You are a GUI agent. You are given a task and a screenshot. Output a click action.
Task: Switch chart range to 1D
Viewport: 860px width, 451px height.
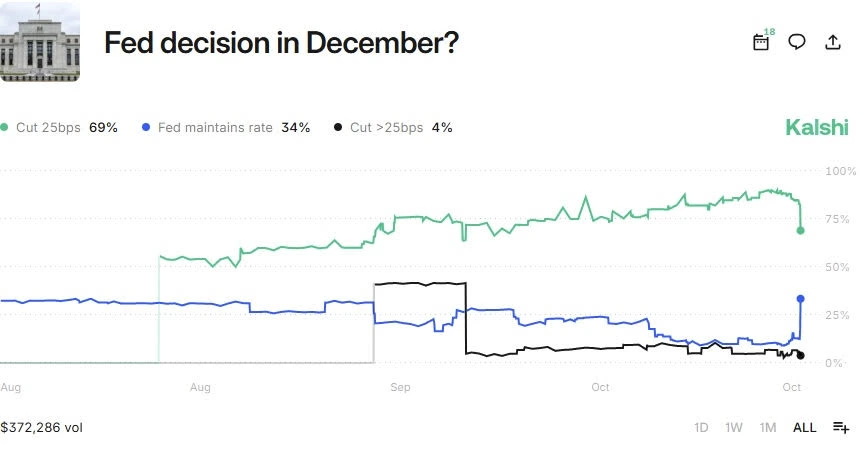click(701, 428)
